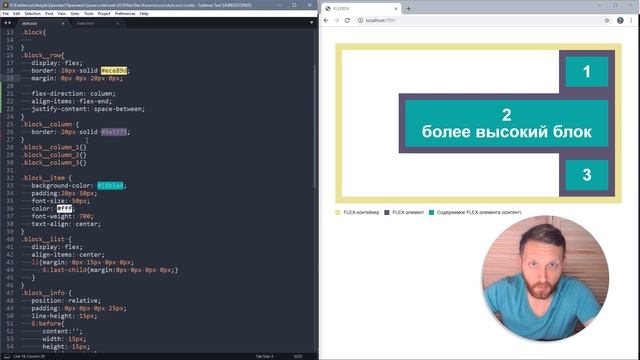This screenshot has width=640, height=360.
Task: Click the '.block__info {' selector line
Action: [47, 293]
